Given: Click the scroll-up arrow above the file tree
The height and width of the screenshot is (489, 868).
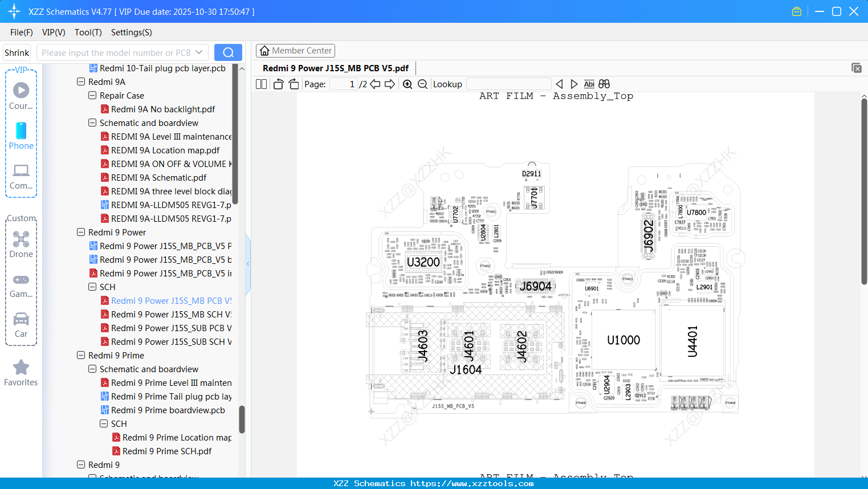Looking at the screenshot, I should point(242,68).
